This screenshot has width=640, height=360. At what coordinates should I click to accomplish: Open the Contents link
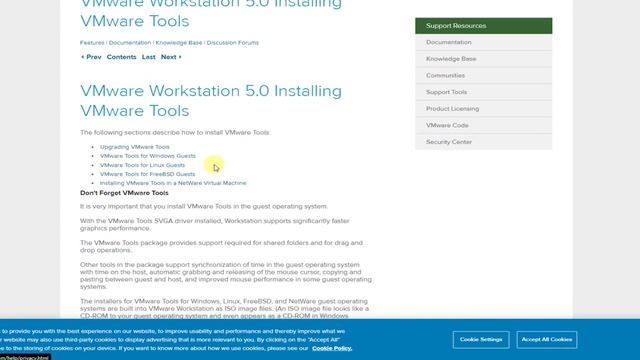(122, 57)
